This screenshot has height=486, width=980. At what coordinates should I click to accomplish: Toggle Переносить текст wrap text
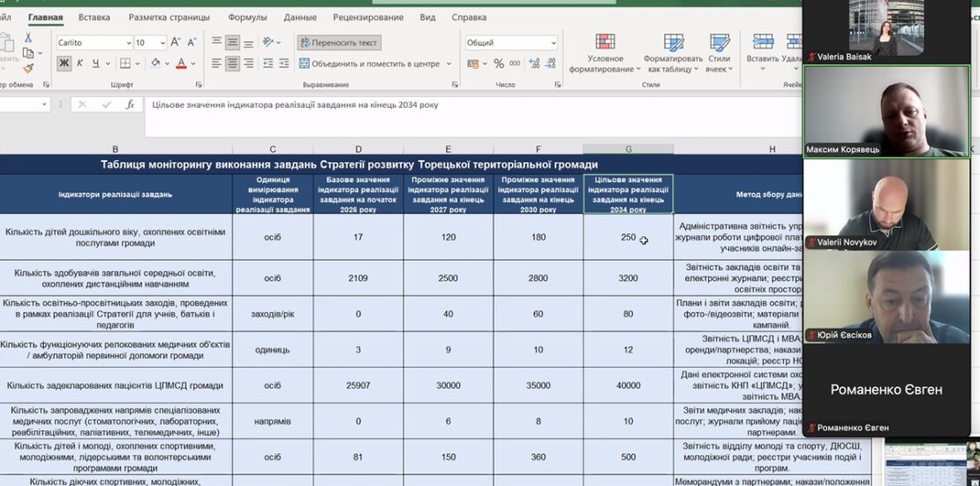tap(339, 42)
